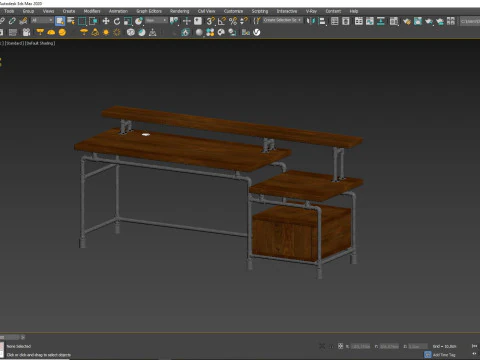
Task: Toggle 3D Snaps on the toolbar
Action: 210,21
